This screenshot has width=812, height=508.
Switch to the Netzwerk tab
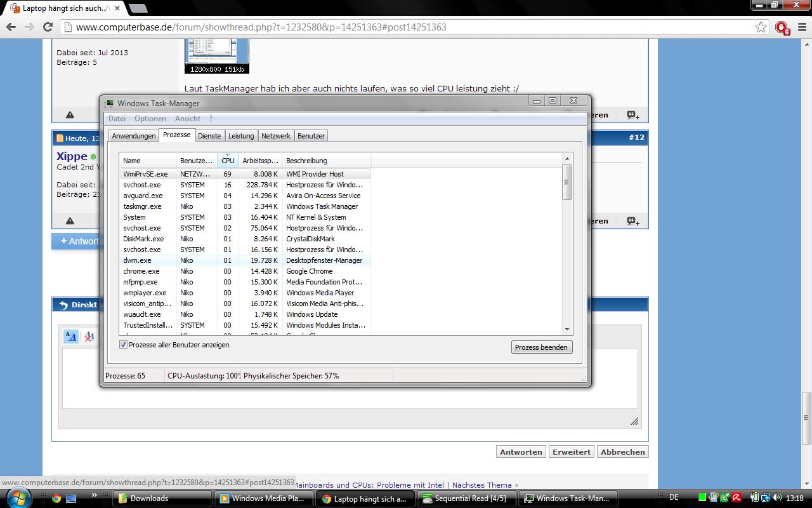(276, 136)
